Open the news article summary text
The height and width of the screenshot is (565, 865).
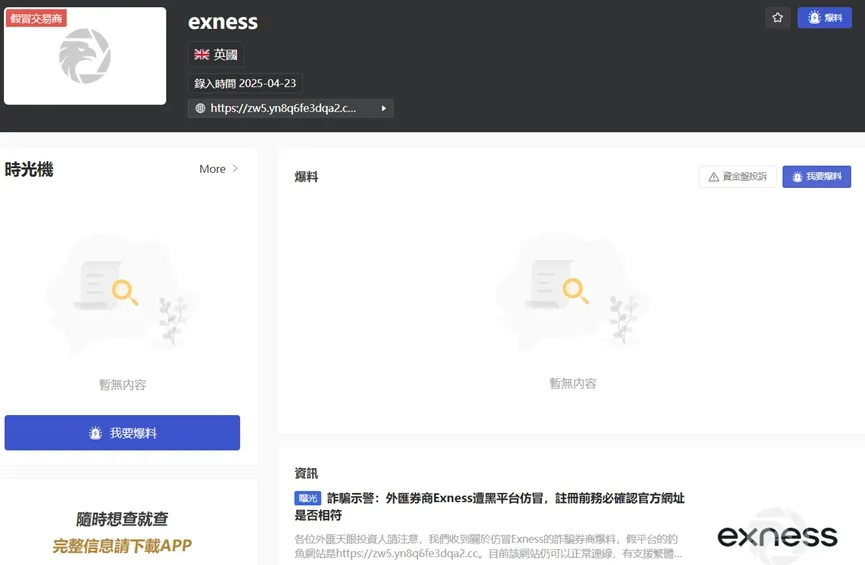tap(488, 546)
